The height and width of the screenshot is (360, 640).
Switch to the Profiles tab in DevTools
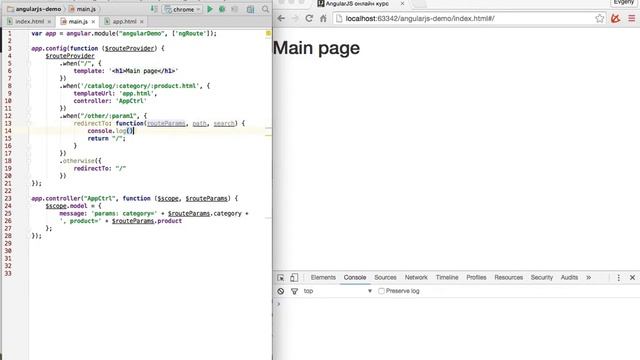tap(476, 278)
